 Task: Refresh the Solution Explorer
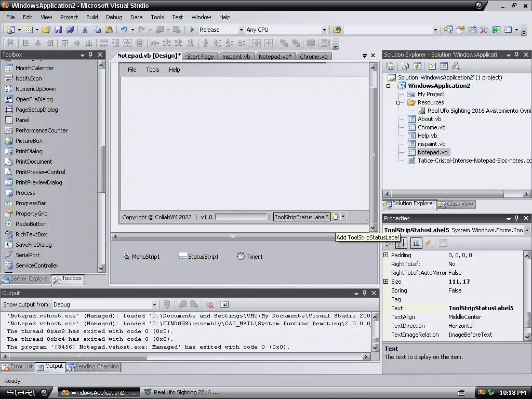[417, 66]
